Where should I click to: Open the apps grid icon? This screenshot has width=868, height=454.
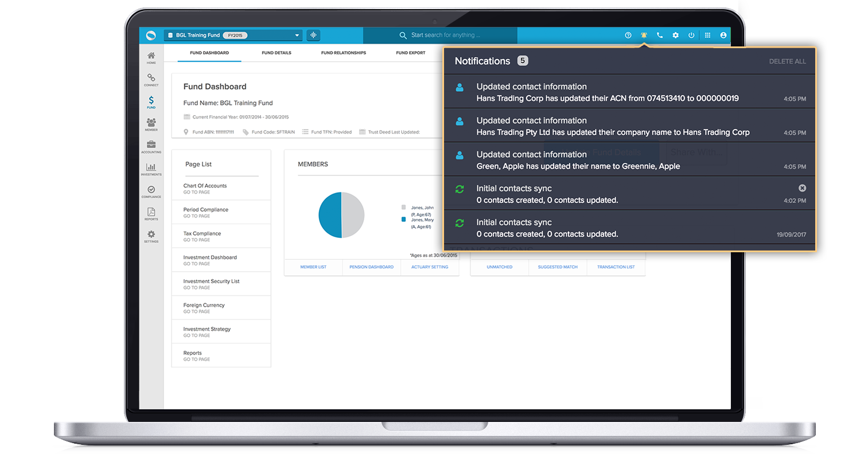click(707, 36)
